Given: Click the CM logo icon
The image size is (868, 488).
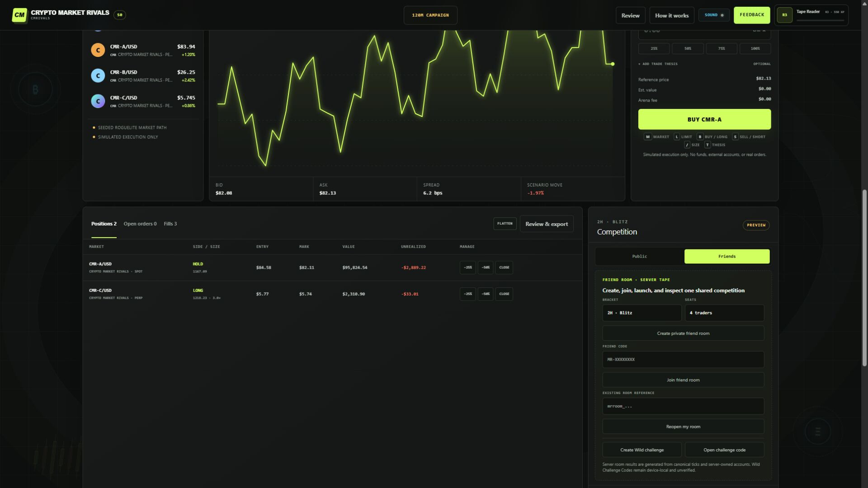Looking at the screenshot, I should pos(19,15).
